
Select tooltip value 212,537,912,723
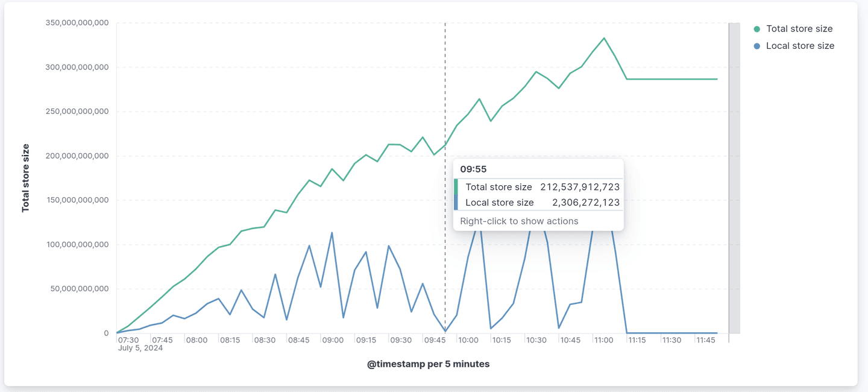(x=579, y=187)
